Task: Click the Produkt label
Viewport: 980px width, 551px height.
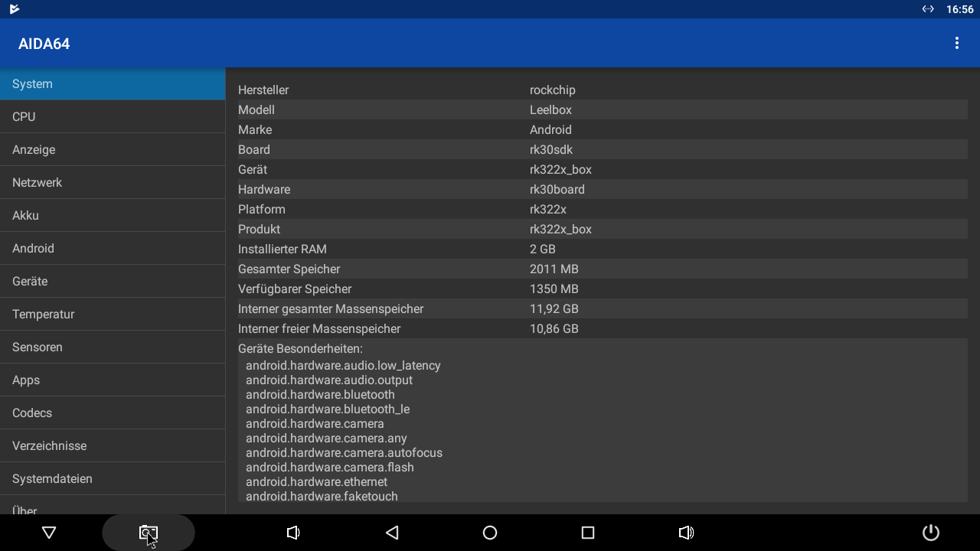Action: [259, 230]
